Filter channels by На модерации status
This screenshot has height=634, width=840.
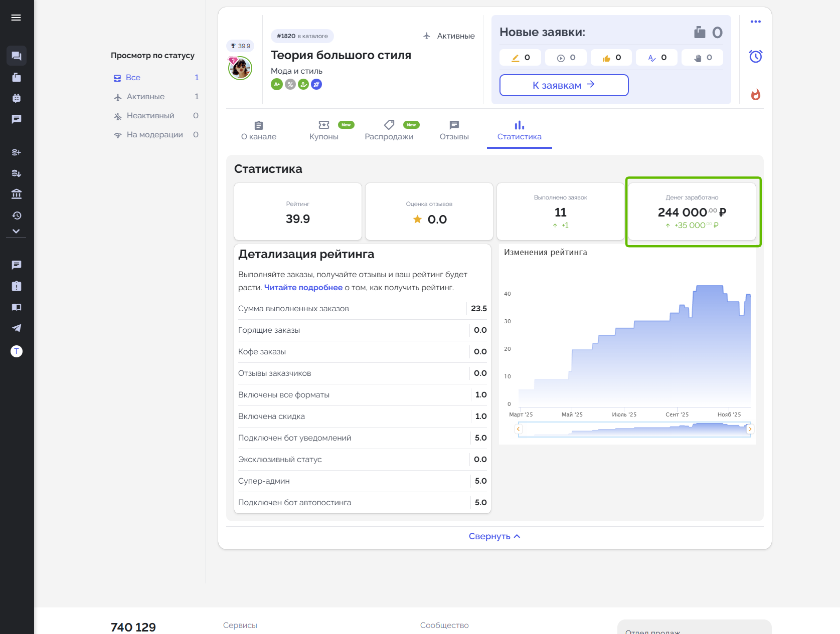156,135
